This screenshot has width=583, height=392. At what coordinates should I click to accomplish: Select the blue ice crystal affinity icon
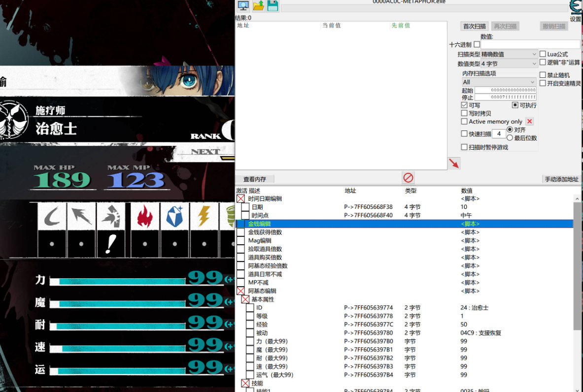175,217
